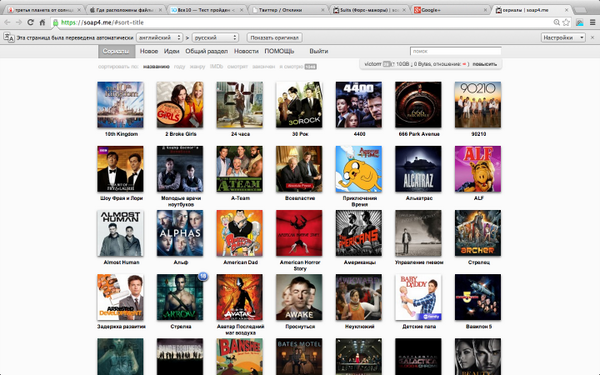Sort series by названию
Viewport: 600px width, 375px height.
(x=156, y=67)
